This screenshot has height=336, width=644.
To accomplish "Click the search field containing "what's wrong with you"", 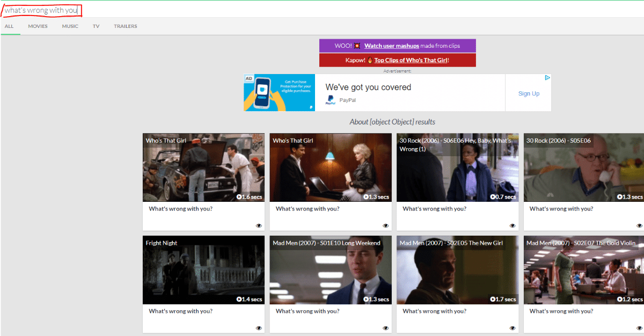I will [x=322, y=10].
